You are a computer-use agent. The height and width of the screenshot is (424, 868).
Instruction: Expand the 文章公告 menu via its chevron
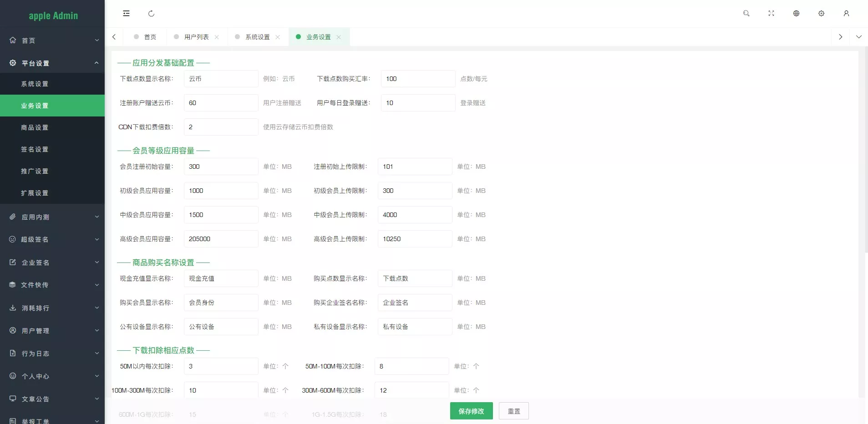[96, 399]
